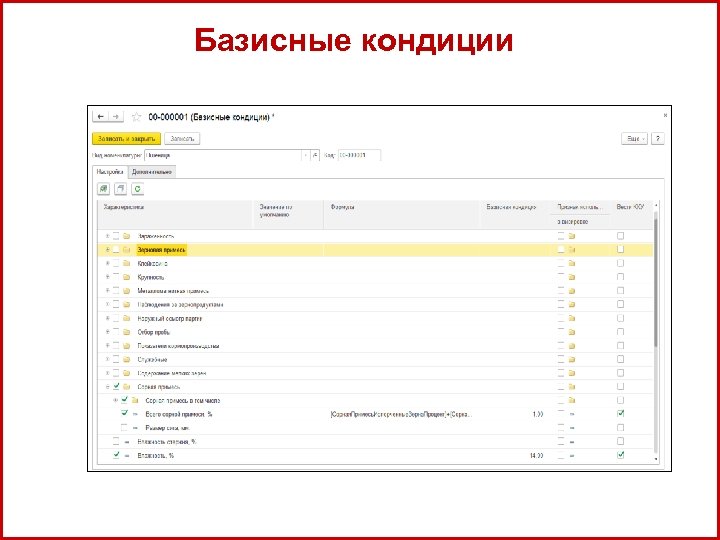Open the help question-mark button
This screenshot has width=720, height=540.
pyautogui.click(x=658, y=139)
